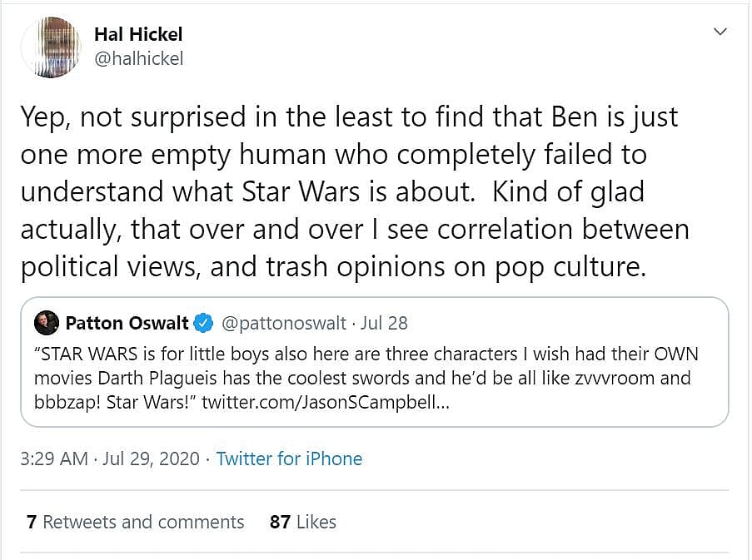The height and width of the screenshot is (560, 752).
Task: Expand the tweet options chevron
Action: tap(720, 31)
